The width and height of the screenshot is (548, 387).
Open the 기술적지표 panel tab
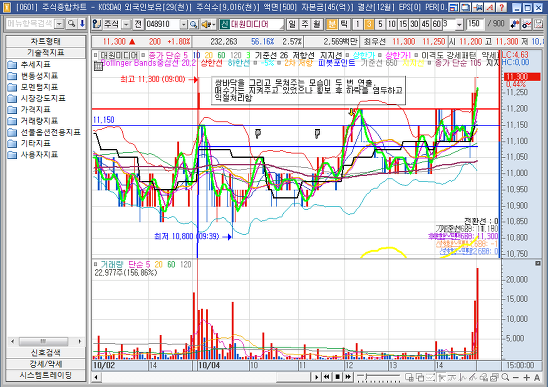coord(46,53)
